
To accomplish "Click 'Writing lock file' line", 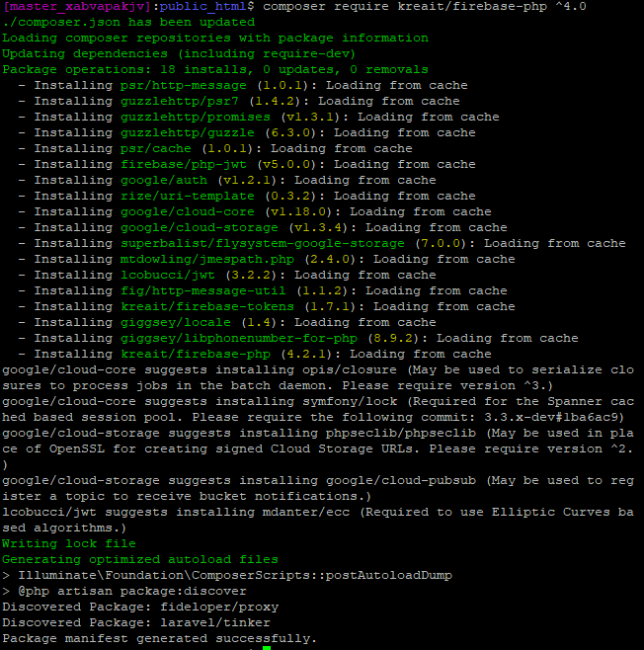I will (69, 543).
